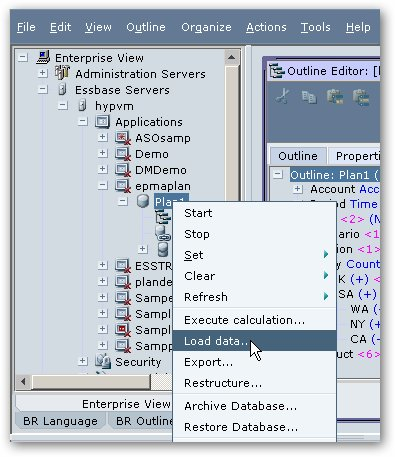
Task: Open the Actions menu
Action: tap(266, 27)
